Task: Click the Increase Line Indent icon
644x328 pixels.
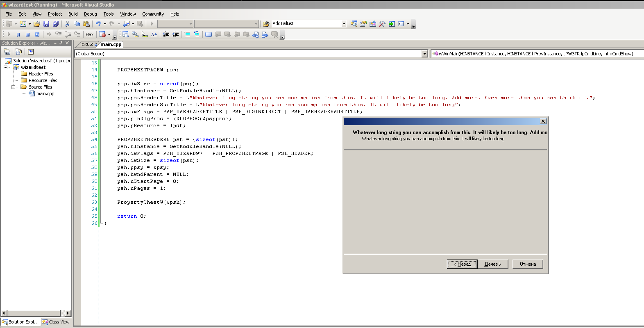Action: (x=175, y=34)
